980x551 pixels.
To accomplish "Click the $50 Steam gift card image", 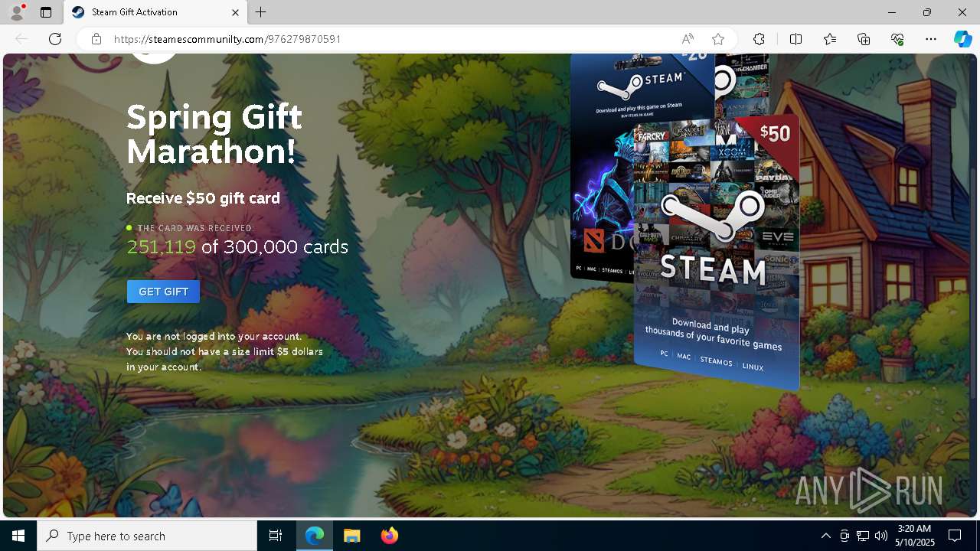I will tap(716, 253).
